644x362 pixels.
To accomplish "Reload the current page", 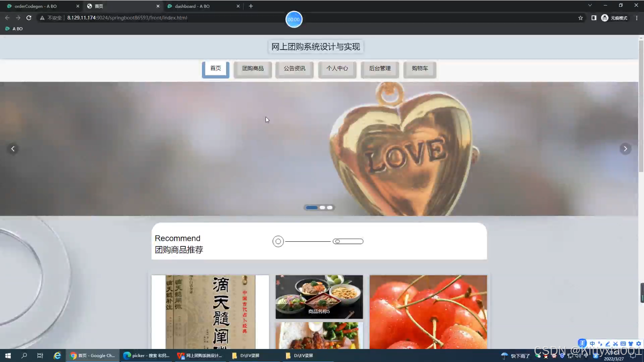I will 29,18.
